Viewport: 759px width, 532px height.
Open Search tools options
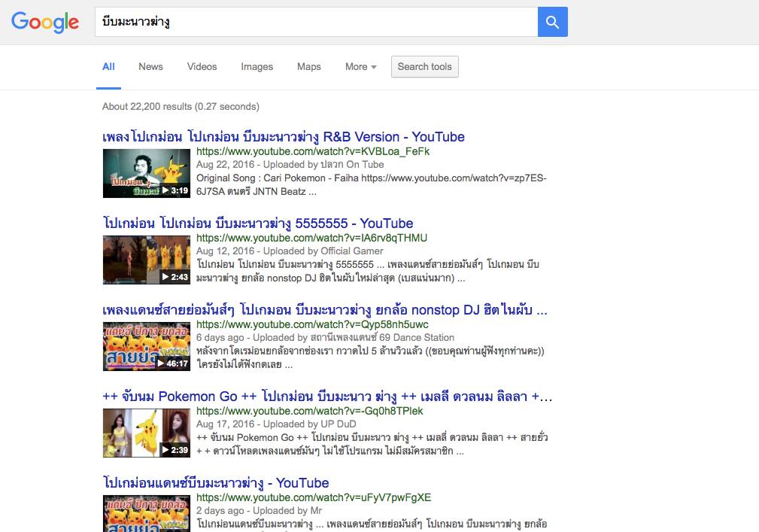point(424,67)
